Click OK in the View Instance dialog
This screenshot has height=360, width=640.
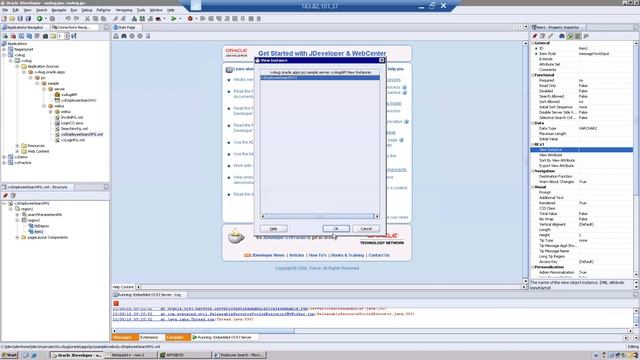point(336,229)
